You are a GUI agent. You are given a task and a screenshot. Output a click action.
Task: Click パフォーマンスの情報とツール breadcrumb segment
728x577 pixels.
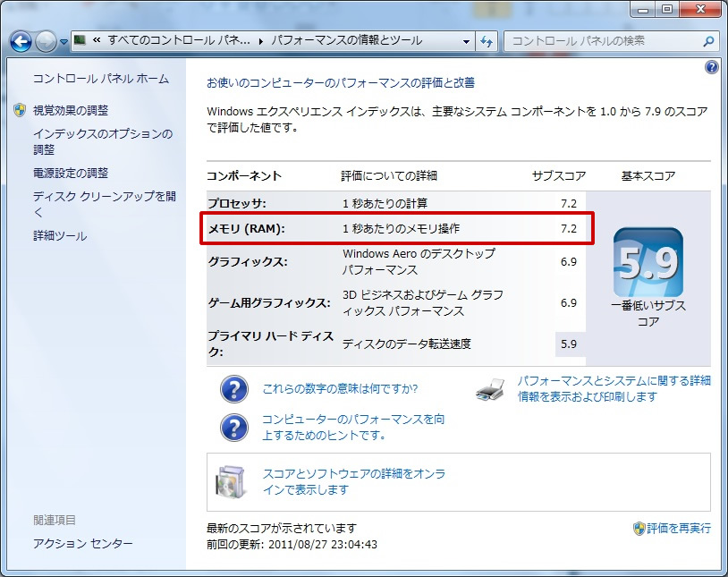pos(346,41)
